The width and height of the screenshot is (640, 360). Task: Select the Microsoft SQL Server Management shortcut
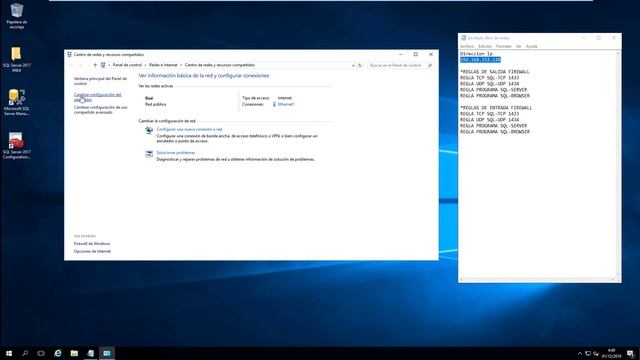pyautogui.click(x=16, y=102)
